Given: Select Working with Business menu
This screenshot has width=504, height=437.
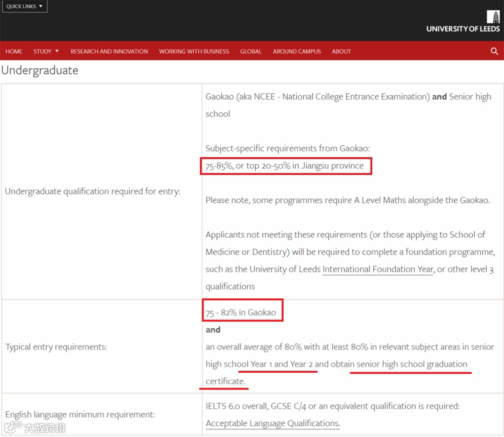Looking at the screenshot, I should 194,51.
